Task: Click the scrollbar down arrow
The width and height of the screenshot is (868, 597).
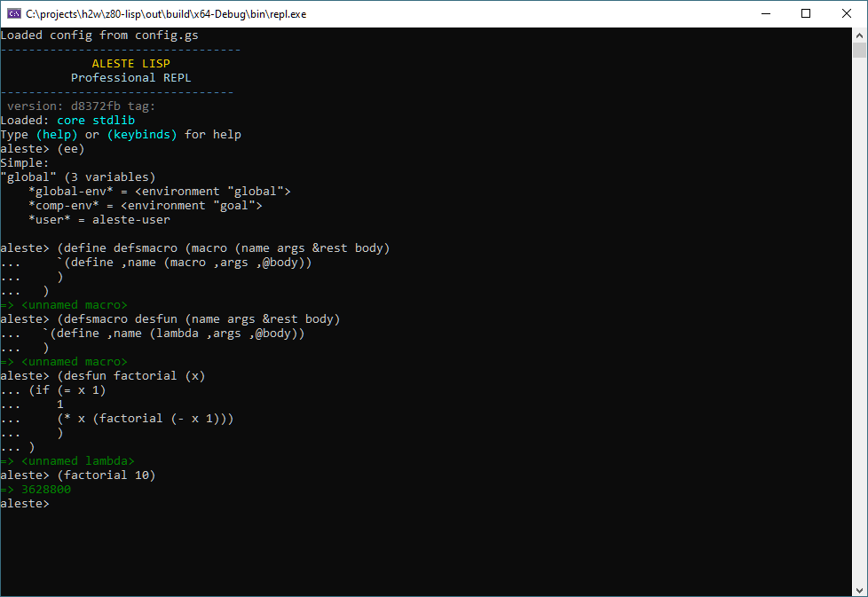Action: (859, 589)
